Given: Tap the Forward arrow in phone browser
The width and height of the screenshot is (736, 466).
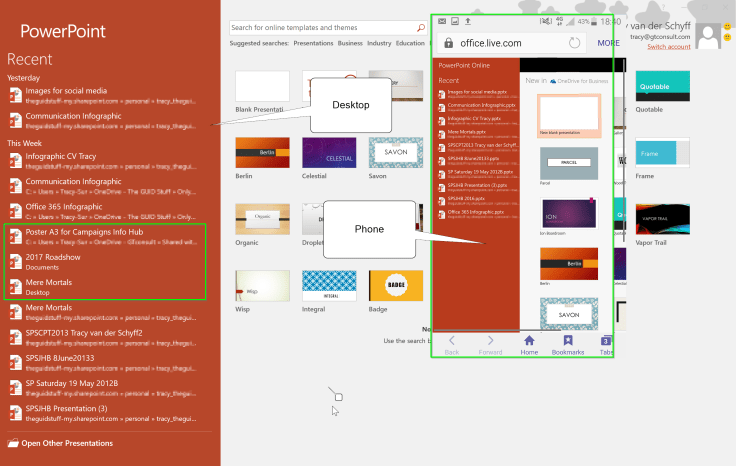Looking at the screenshot, I should tap(490, 342).
